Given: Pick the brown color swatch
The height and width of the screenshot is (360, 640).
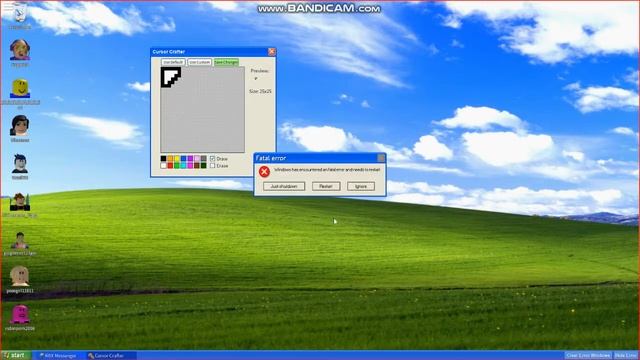Looking at the screenshot, I should (x=197, y=165).
